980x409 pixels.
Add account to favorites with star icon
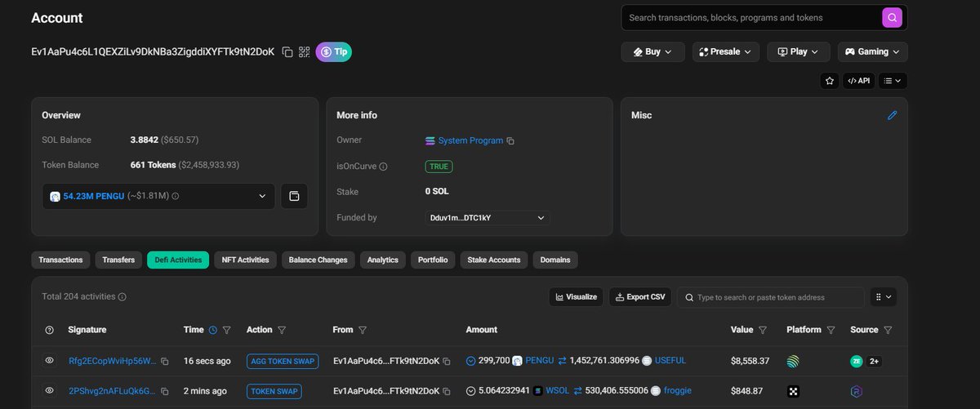click(x=830, y=81)
